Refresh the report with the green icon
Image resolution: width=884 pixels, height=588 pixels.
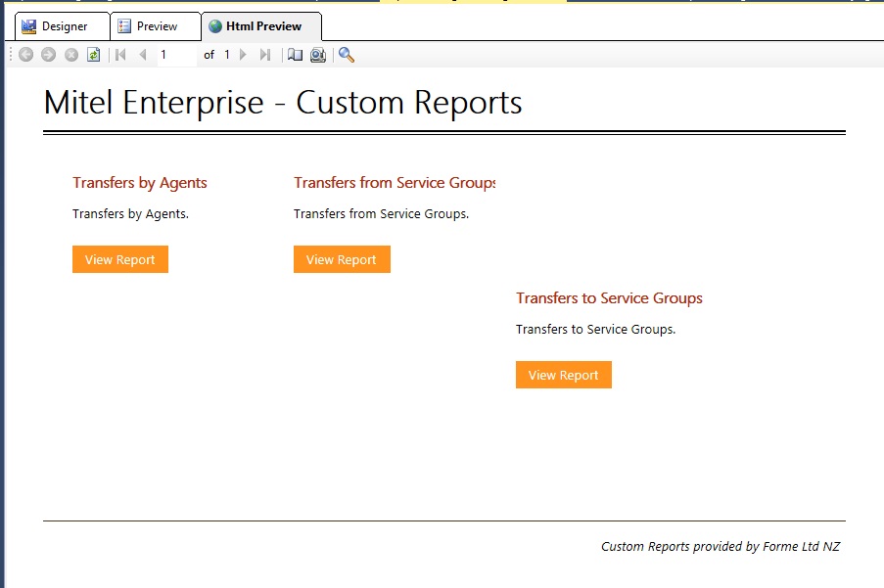[x=94, y=55]
